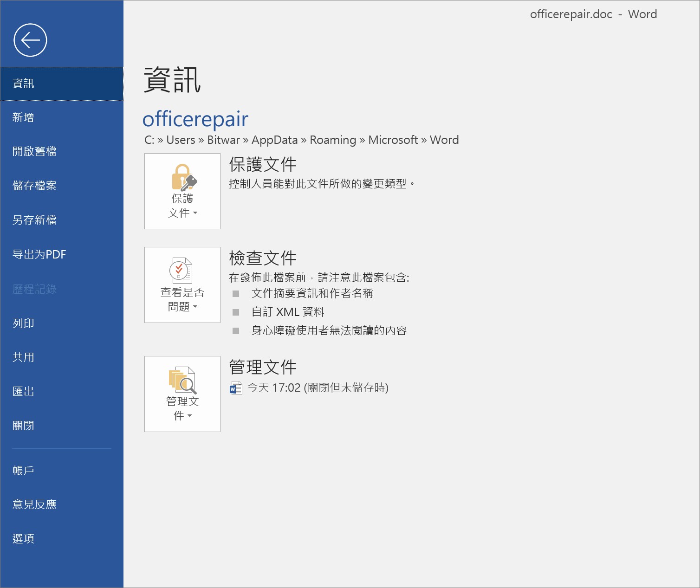Click text 身心障礙使用者無法閱讀的內容
The height and width of the screenshot is (588, 700).
(x=329, y=330)
